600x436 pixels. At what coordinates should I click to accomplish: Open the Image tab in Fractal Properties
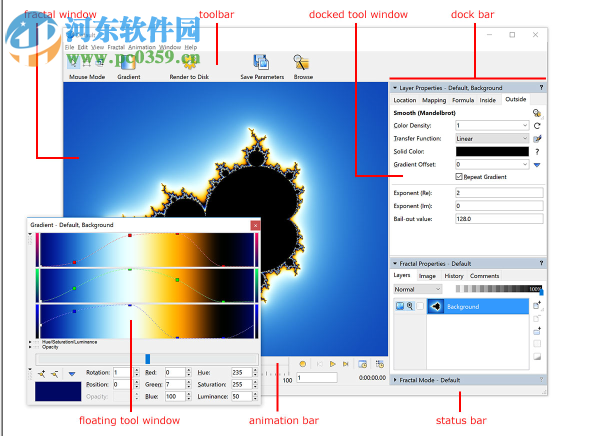427,276
